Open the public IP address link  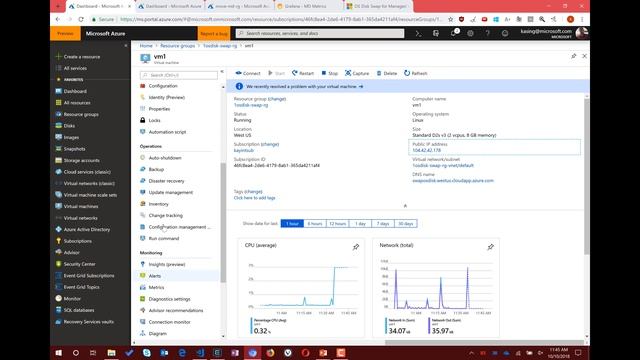coord(427,150)
